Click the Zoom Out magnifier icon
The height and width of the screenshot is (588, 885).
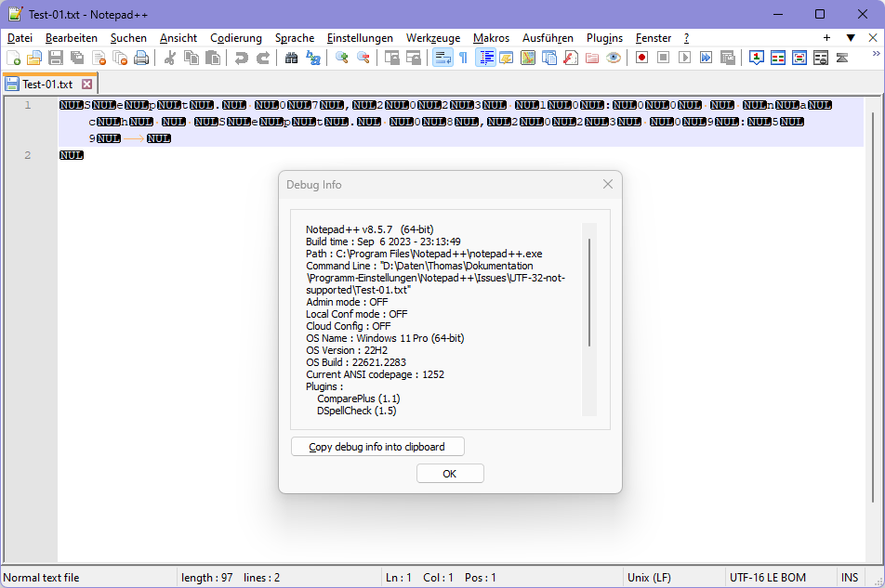pos(363,58)
